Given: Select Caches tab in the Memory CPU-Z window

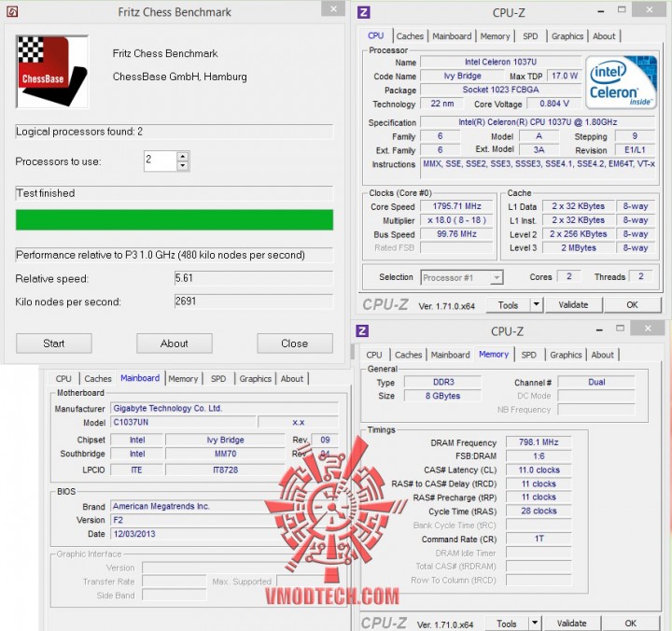Looking at the screenshot, I should coord(408,355).
